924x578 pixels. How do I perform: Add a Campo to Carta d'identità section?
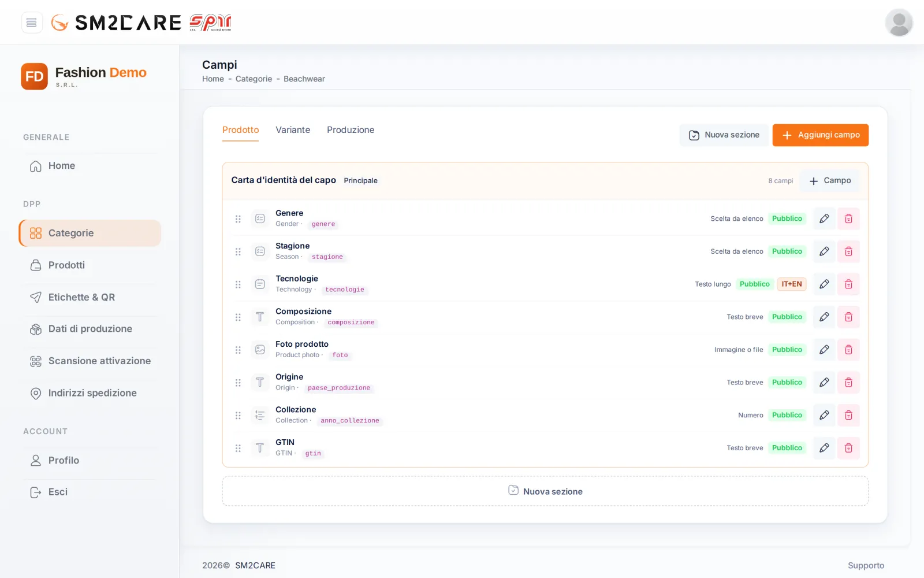pyautogui.click(x=830, y=181)
